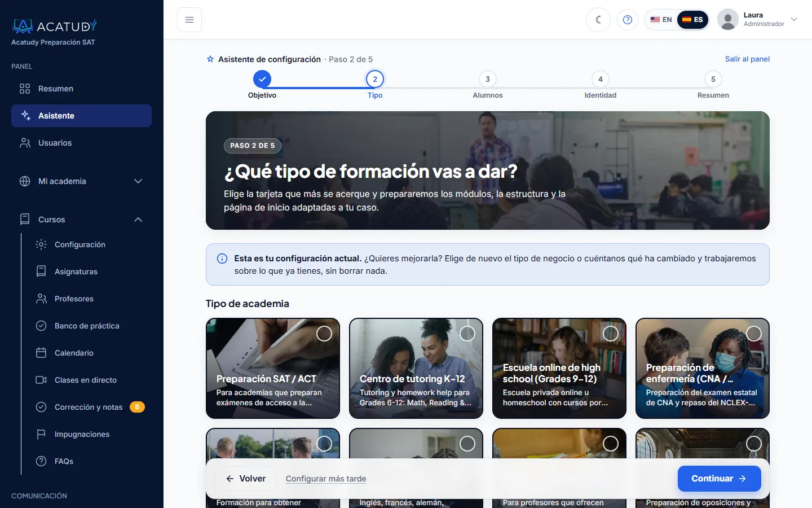Image resolution: width=812 pixels, height=508 pixels.
Task: Click the Banco de práctica check icon
Action: [41, 326]
